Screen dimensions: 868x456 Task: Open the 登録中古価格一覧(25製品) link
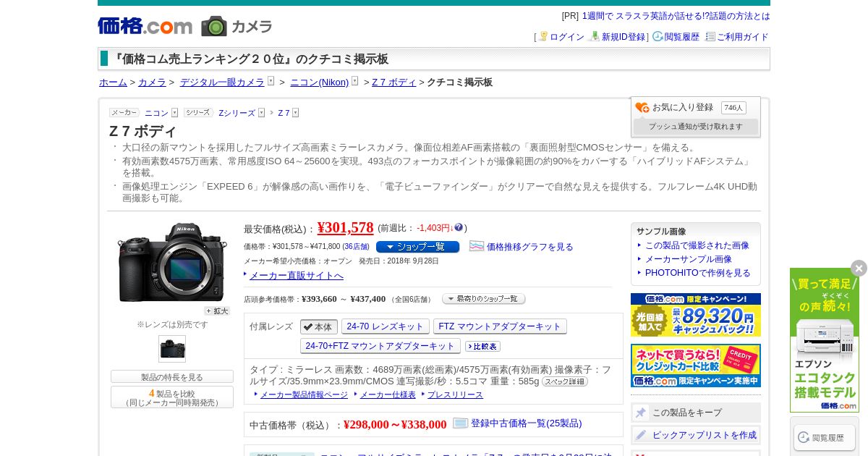526,423
